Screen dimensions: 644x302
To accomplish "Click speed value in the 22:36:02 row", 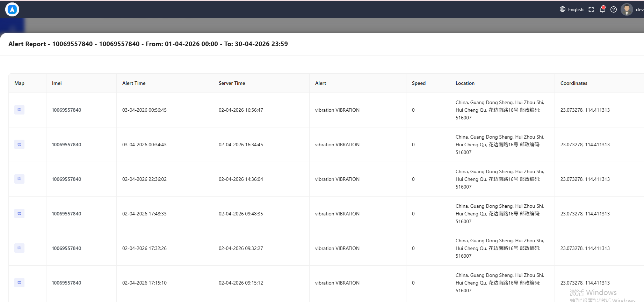I will [413, 179].
